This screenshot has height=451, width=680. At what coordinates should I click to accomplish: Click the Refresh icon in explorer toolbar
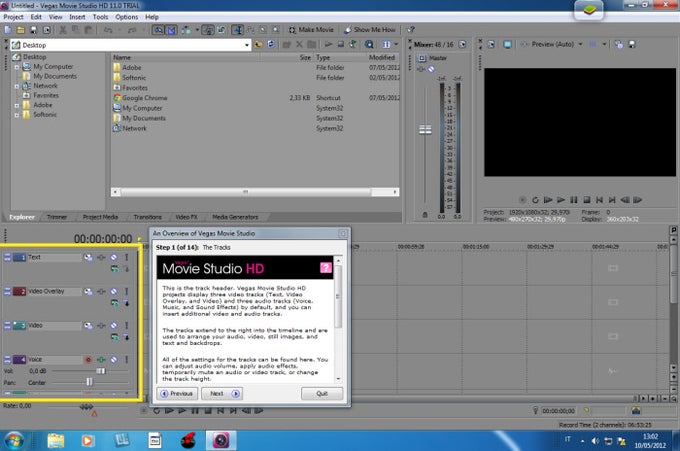[271, 45]
